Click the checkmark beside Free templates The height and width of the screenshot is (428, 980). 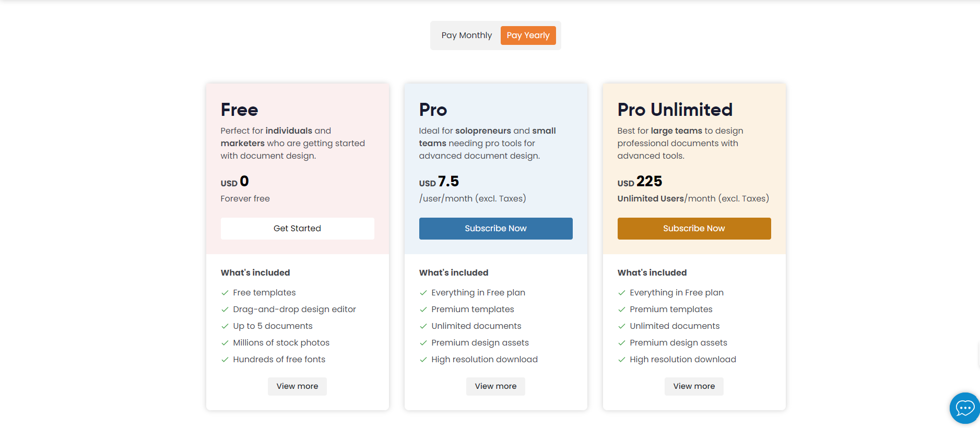coord(225,293)
